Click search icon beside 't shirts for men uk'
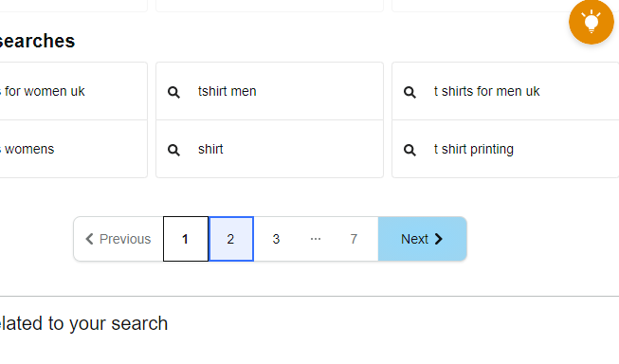Screen dimensions: 619x364 [x=410, y=92]
